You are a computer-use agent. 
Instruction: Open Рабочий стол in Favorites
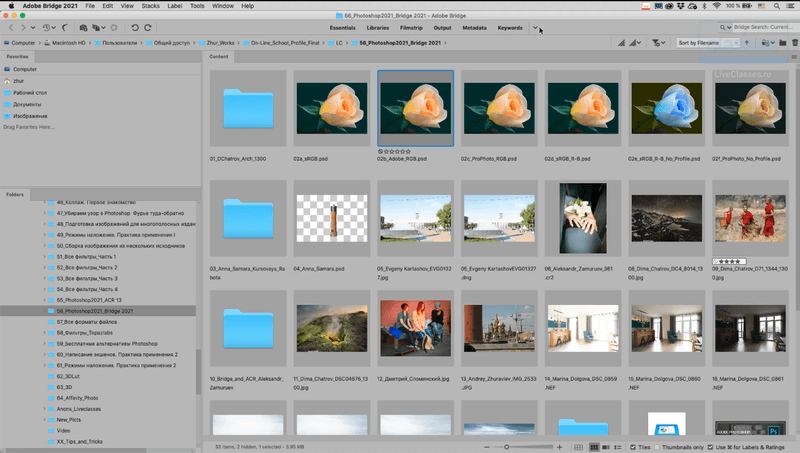coord(30,92)
